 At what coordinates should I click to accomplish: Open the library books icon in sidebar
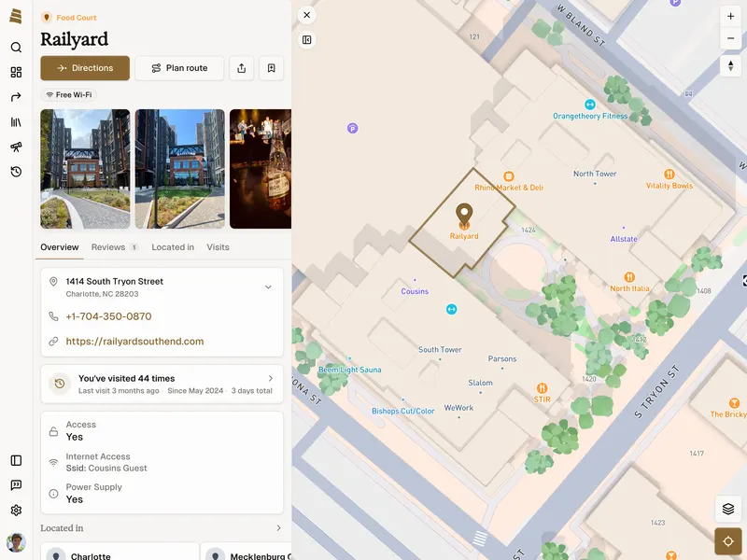click(x=16, y=122)
